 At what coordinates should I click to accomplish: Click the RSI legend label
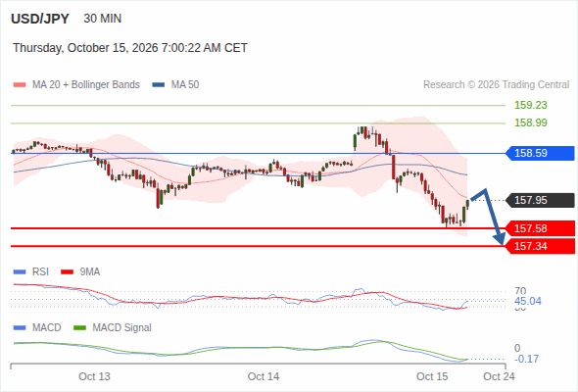(40, 272)
